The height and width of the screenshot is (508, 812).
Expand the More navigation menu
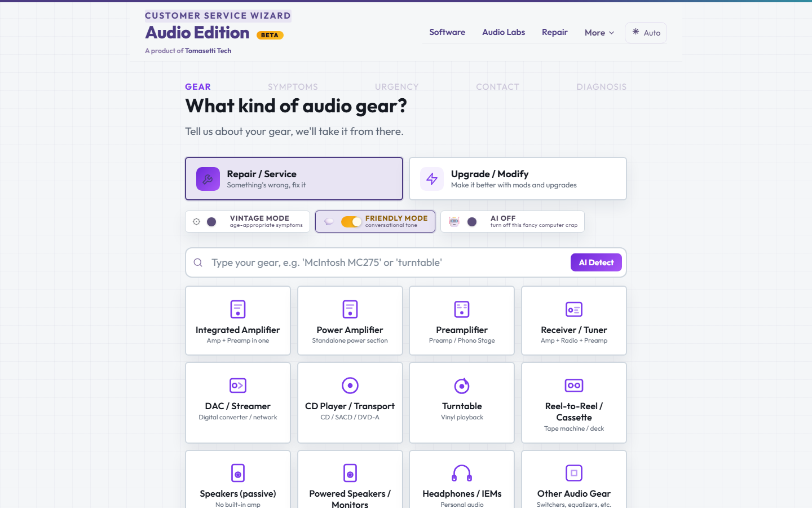pyautogui.click(x=599, y=33)
